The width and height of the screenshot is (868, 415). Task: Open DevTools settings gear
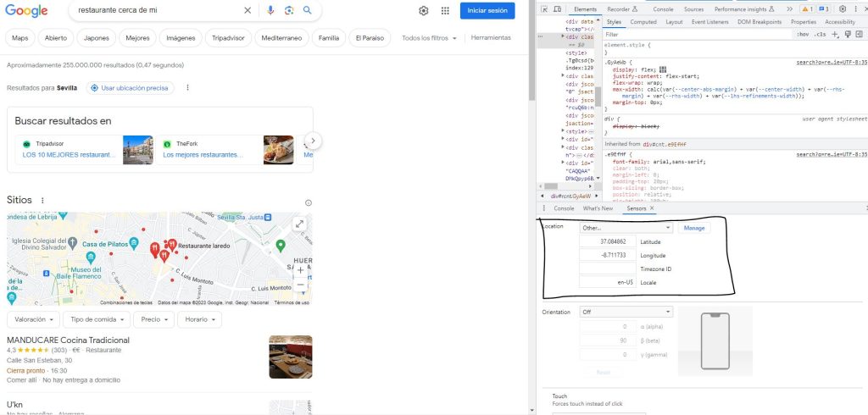click(843, 8)
